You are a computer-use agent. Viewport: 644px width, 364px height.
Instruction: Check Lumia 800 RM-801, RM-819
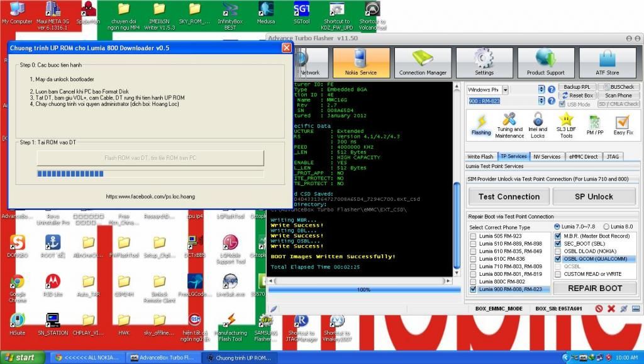pyautogui.click(x=473, y=274)
